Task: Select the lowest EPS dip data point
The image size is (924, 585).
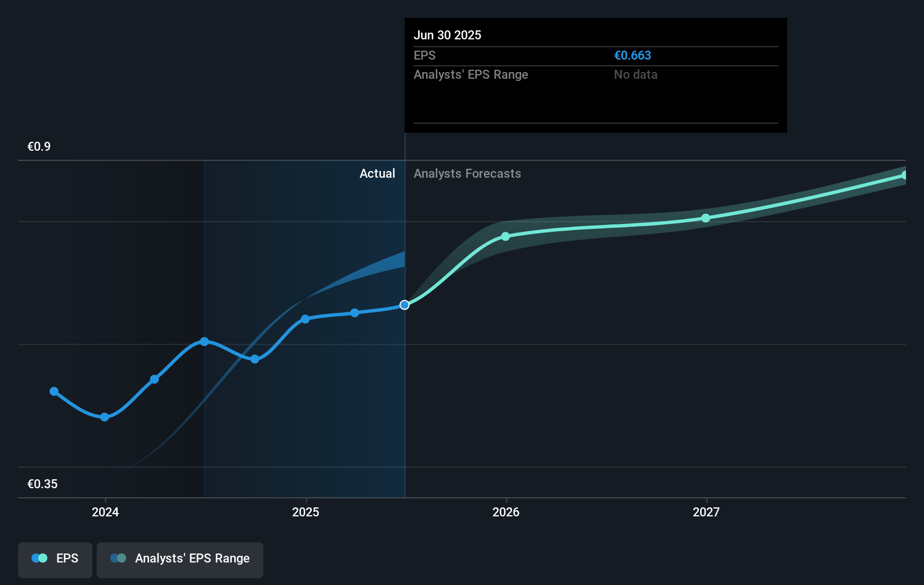Action: pyautogui.click(x=105, y=417)
